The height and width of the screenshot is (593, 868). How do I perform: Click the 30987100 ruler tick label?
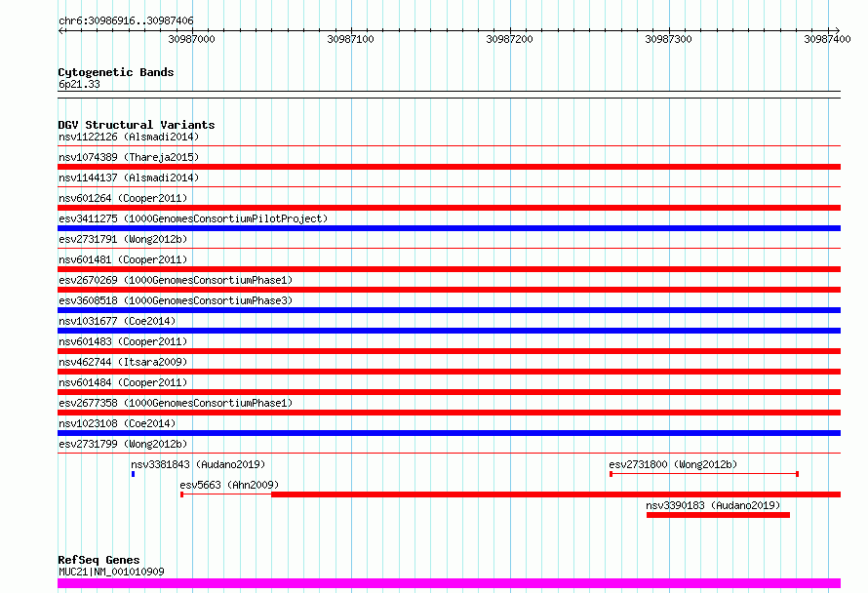coord(350,39)
